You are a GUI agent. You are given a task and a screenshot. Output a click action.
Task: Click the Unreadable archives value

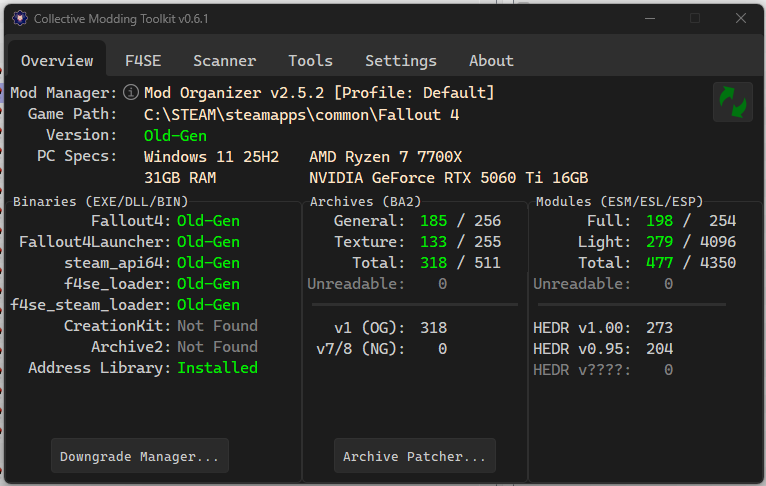coord(442,284)
